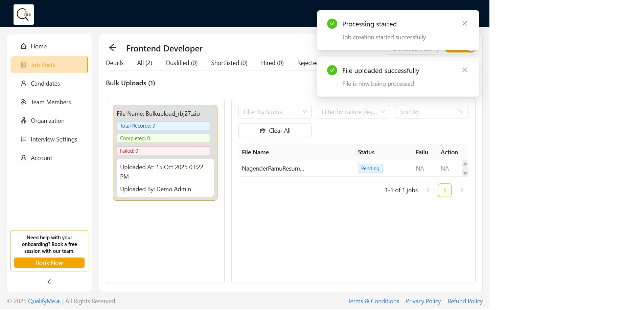This screenshot has width=644, height=310.
Task: Click the Organization hierarchy icon
Action: (24, 121)
